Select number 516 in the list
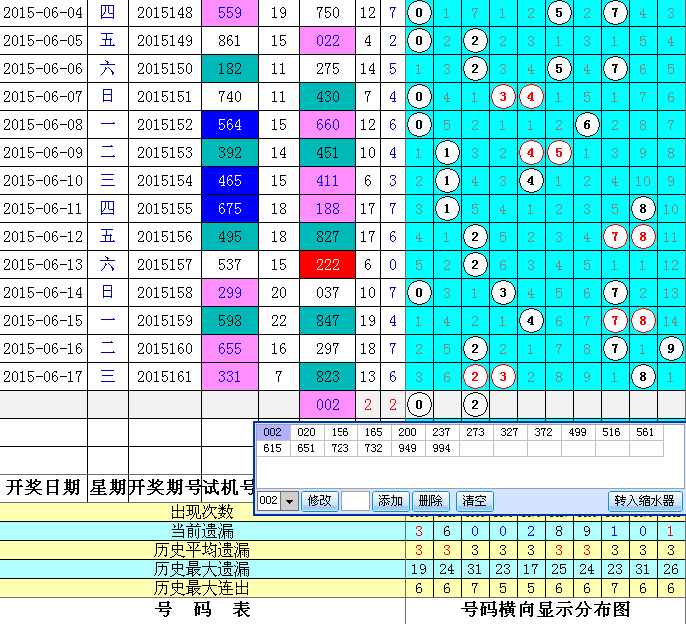The height and width of the screenshot is (624, 686). click(612, 432)
